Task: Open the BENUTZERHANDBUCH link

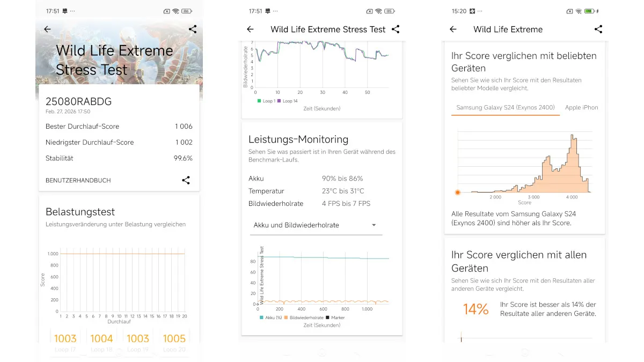Action: coord(78,181)
